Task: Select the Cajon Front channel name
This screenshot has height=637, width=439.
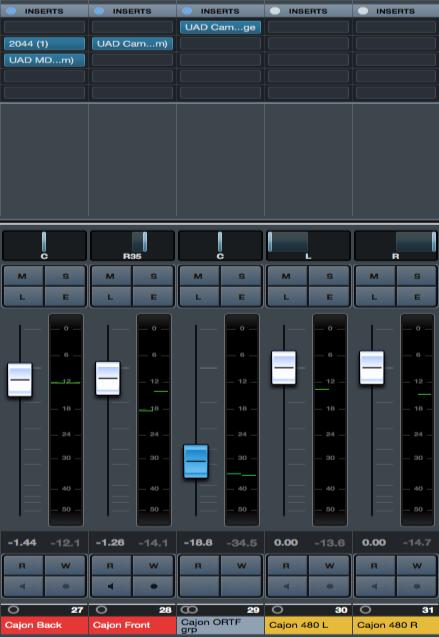Action: (132, 626)
